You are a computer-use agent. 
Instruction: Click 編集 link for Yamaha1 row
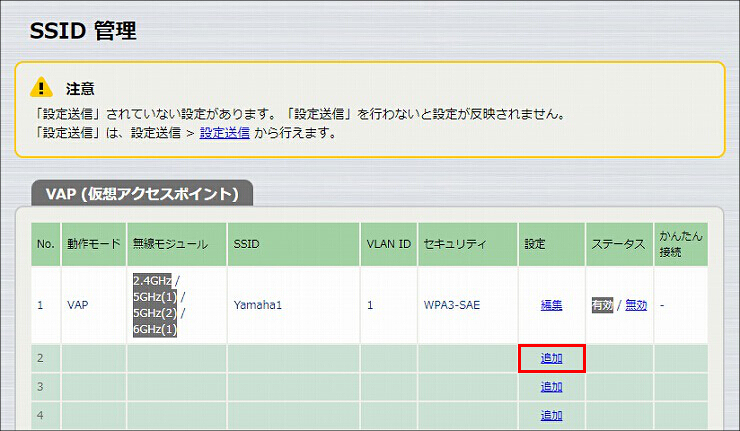coord(551,305)
